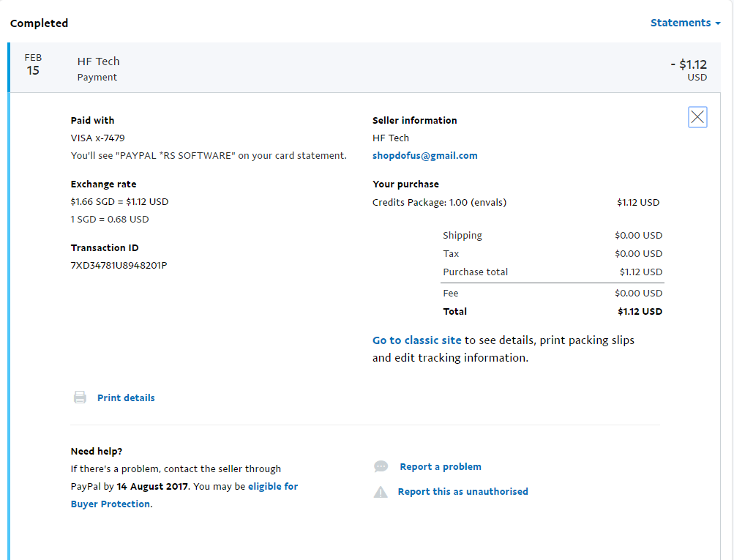Image resolution: width=734 pixels, height=560 pixels.
Task: Click the Completed section heading
Action: (39, 23)
